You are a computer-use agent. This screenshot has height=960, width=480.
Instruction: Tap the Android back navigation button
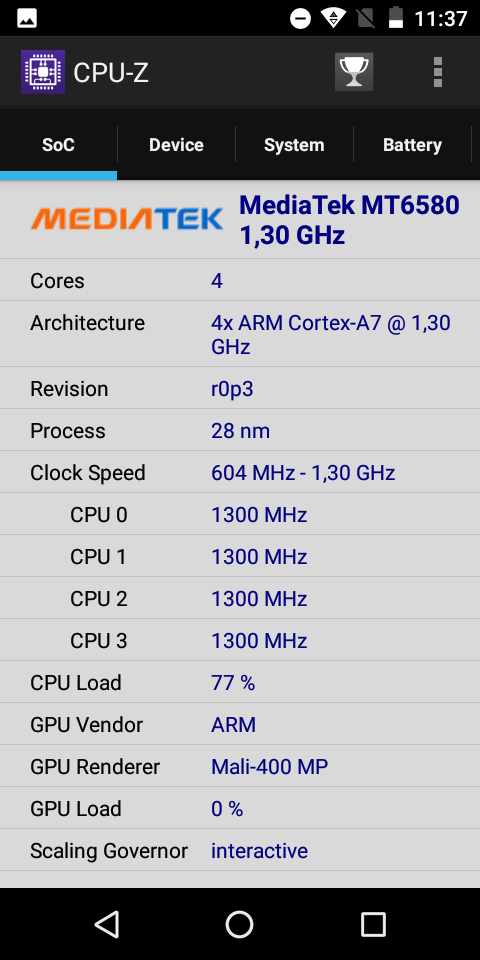coord(108,924)
